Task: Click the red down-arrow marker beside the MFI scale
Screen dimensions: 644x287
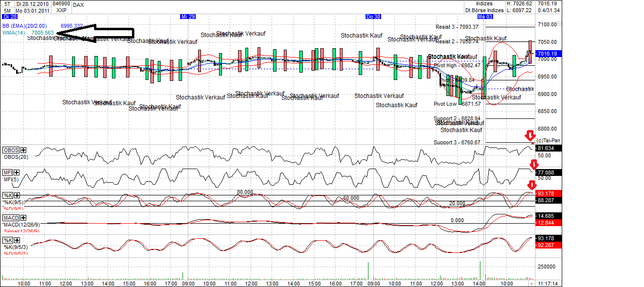Action: tap(534, 163)
